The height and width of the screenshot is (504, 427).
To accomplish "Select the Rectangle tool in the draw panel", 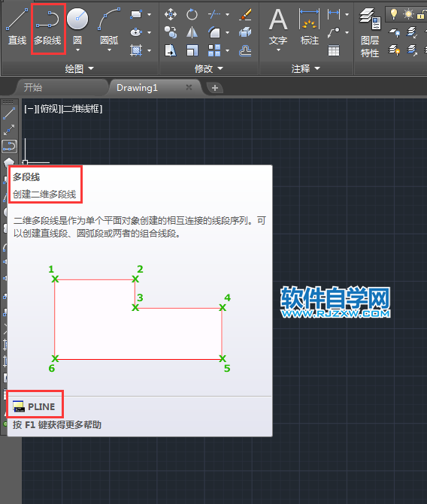I will (136, 14).
